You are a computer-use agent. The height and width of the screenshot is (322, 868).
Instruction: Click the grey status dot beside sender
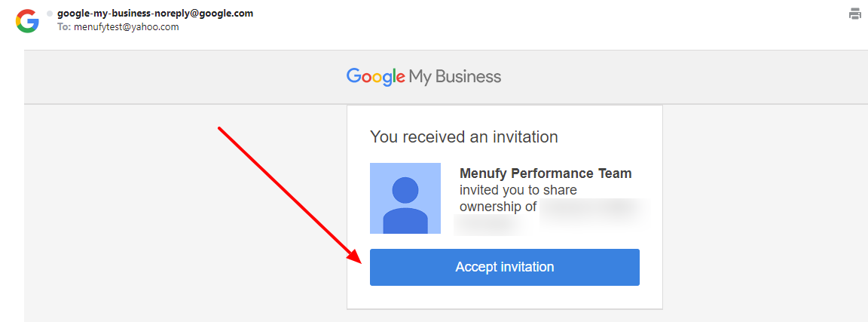click(x=50, y=14)
